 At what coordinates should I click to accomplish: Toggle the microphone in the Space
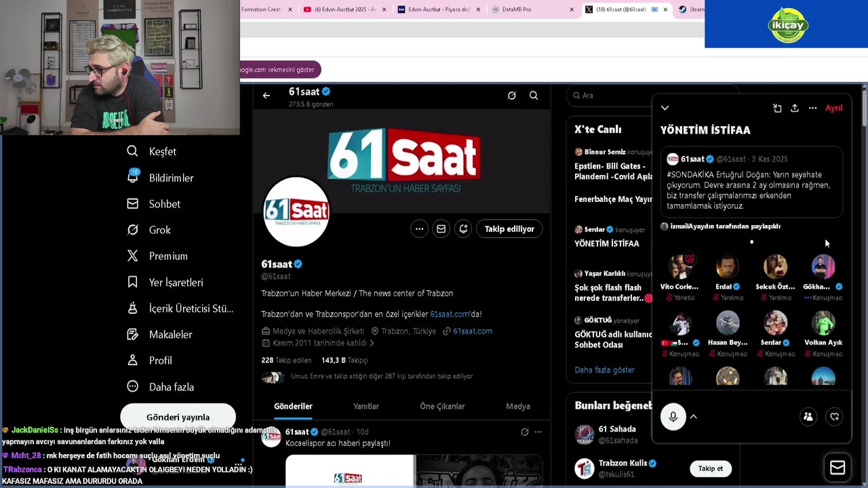673,417
